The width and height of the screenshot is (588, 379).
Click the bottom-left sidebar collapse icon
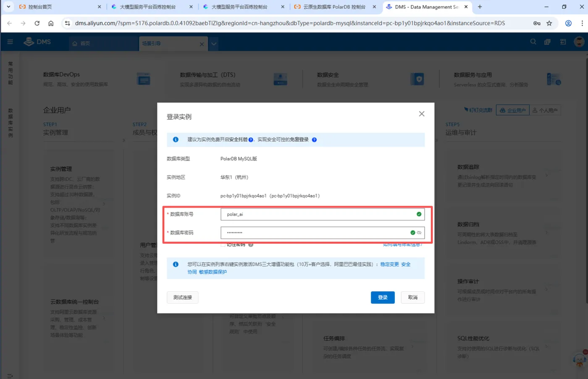click(10, 376)
